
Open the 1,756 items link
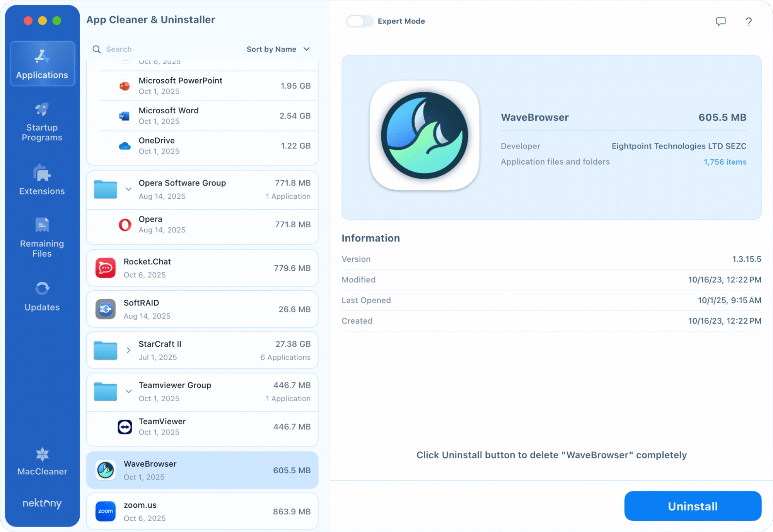pos(725,162)
